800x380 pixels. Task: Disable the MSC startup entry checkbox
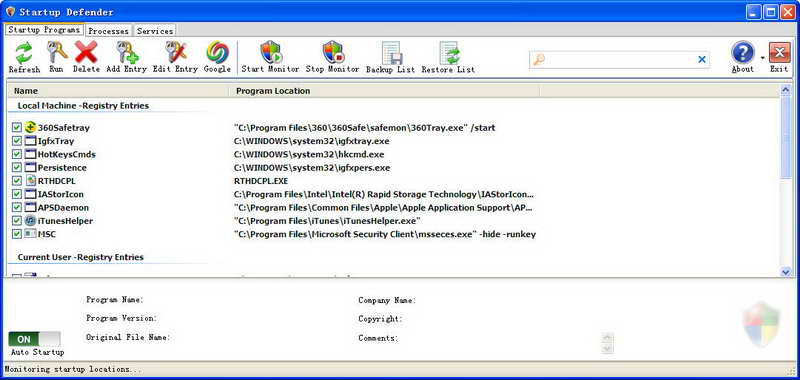17,234
